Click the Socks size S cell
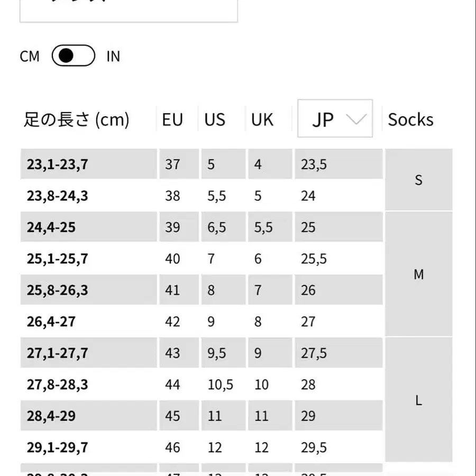476x476 pixels. (418, 180)
